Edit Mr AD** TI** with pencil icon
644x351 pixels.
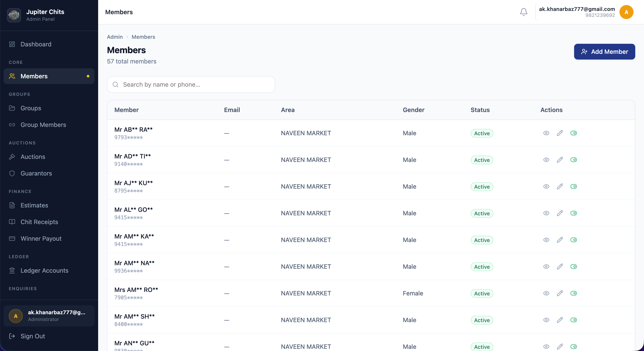(560, 160)
